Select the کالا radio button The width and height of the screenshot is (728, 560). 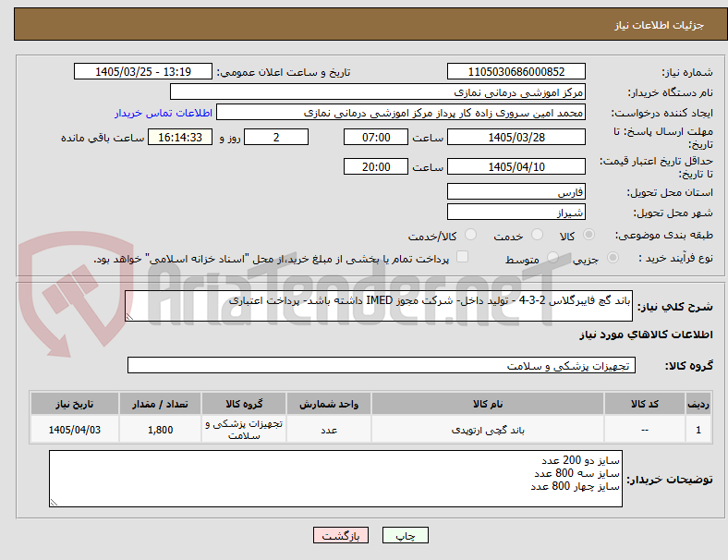coord(588,235)
